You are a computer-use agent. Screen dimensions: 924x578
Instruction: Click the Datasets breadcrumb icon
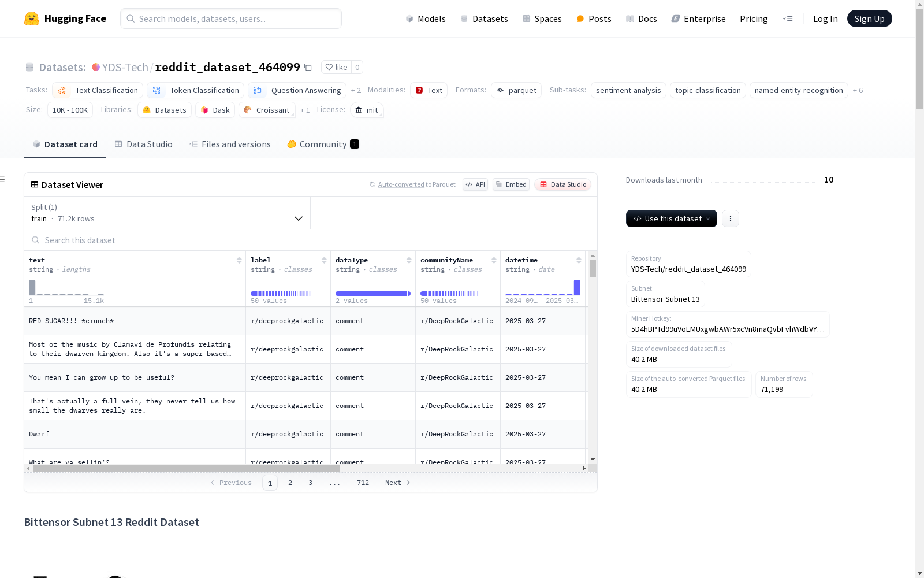[29, 67]
